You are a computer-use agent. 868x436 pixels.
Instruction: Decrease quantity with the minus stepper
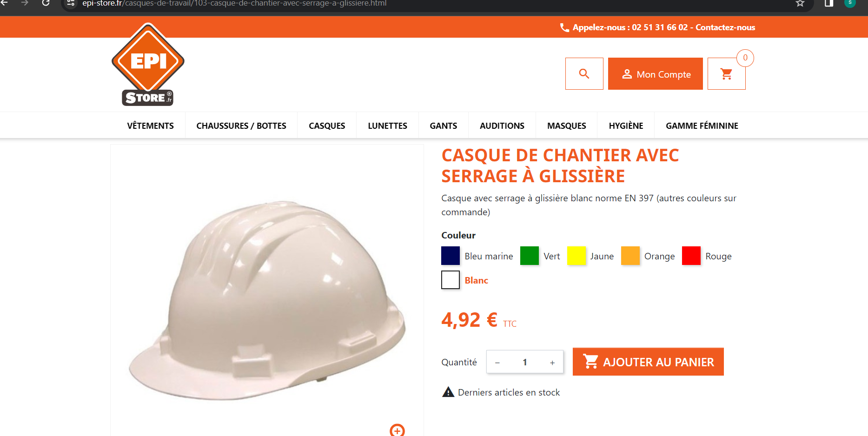click(497, 363)
